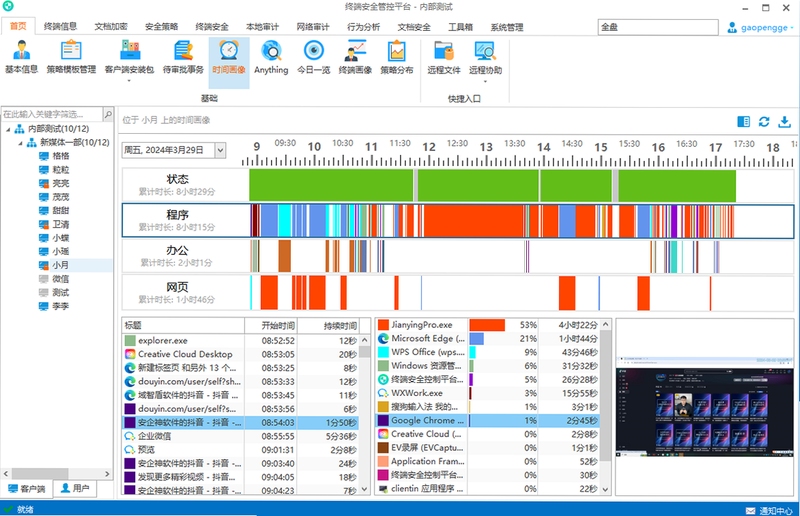
Task: Open the gaopengge account dropdown arrow
Action: (x=792, y=28)
